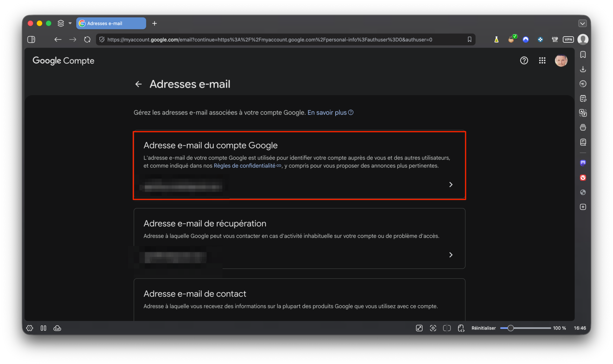The width and height of the screenshot is (613, 364).
Task: Bookmark this page from address bar
Action: 470,40
